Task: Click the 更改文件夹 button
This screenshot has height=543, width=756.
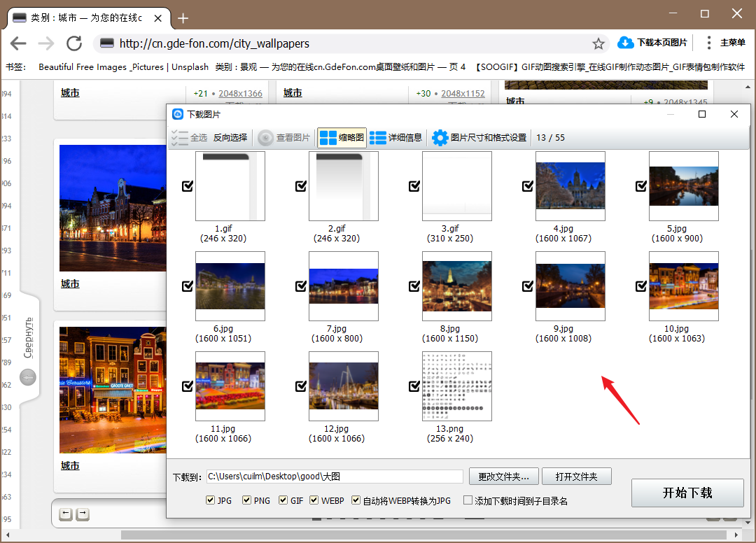Action: point(503,477)
